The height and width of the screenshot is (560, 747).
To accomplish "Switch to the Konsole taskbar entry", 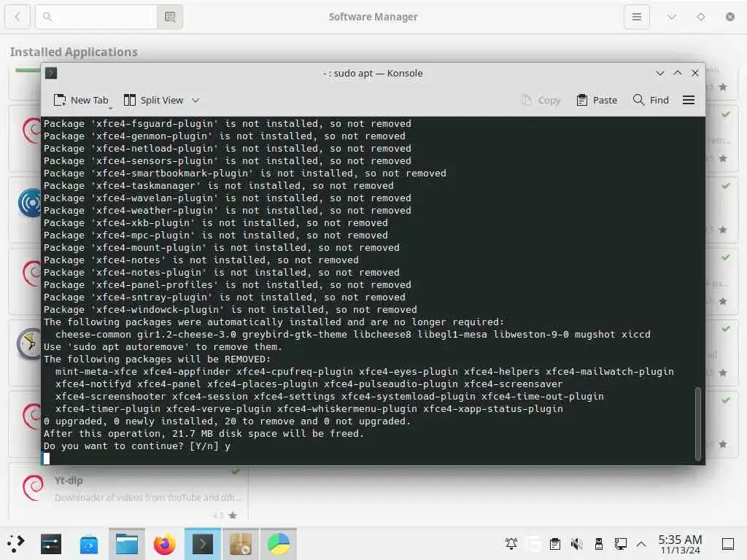I will [x=203, y=544].
